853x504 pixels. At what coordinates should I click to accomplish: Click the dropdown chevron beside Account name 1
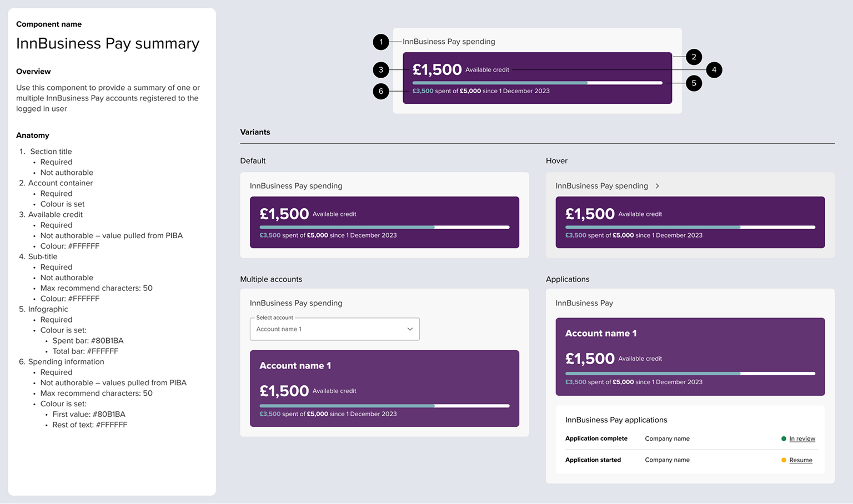(x=410, y=329)
